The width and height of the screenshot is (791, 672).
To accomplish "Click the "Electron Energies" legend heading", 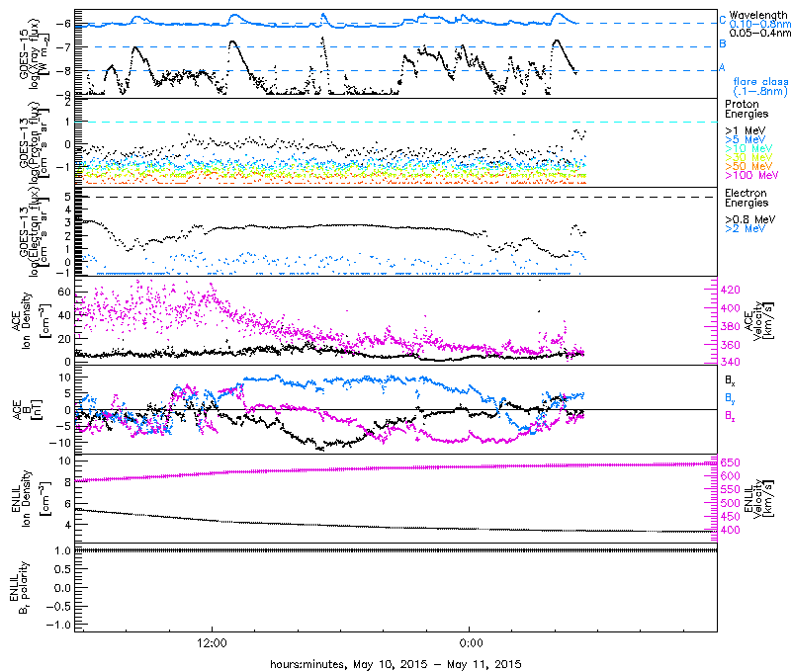I will click(747, 197).
